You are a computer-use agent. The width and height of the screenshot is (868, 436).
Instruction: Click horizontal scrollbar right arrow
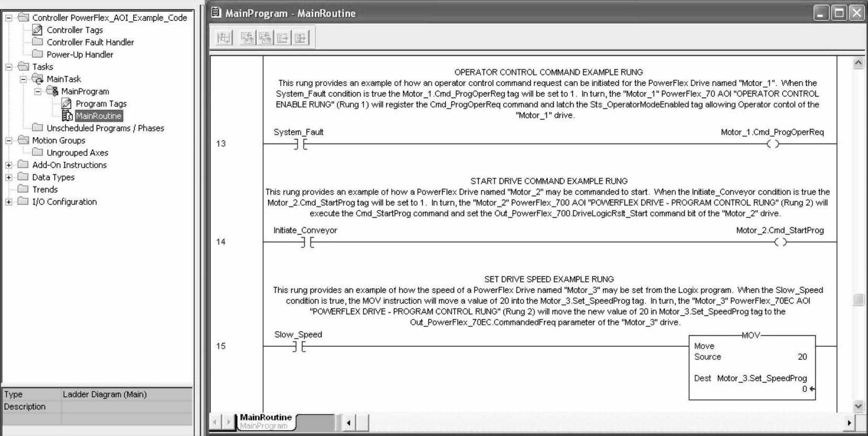coord(849,422)
